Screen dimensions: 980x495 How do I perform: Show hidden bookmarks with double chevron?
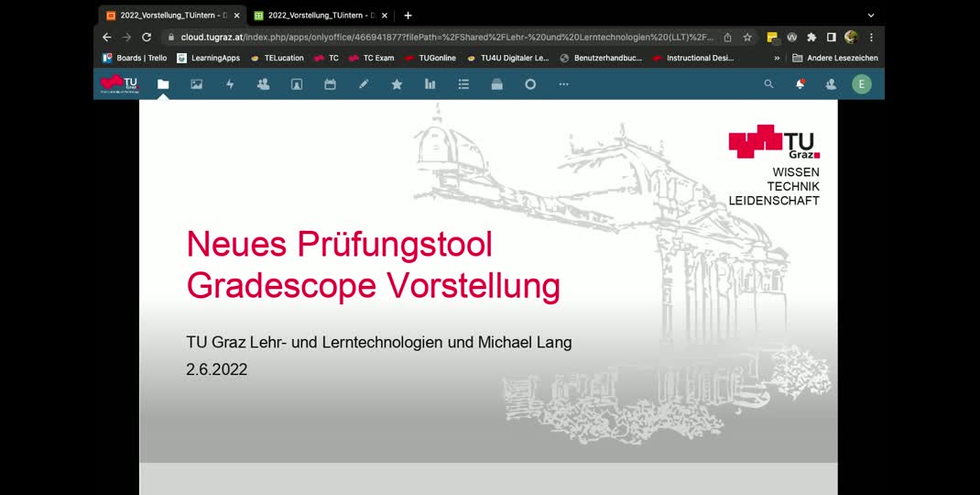(x=777, y=58)
